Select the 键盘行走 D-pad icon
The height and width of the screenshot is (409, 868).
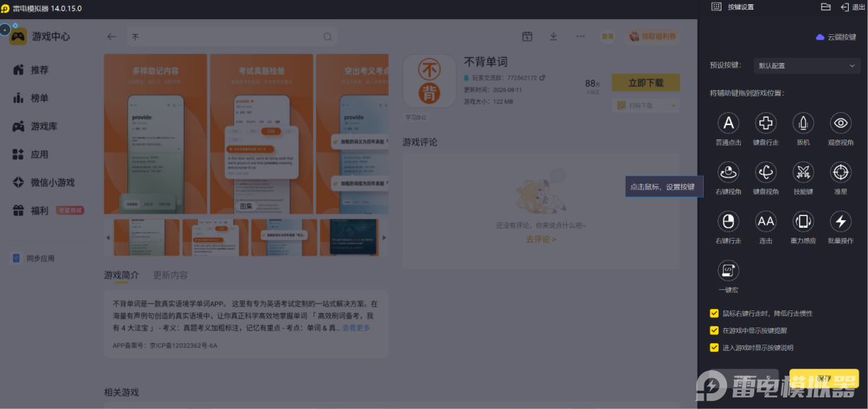point(765,123)
